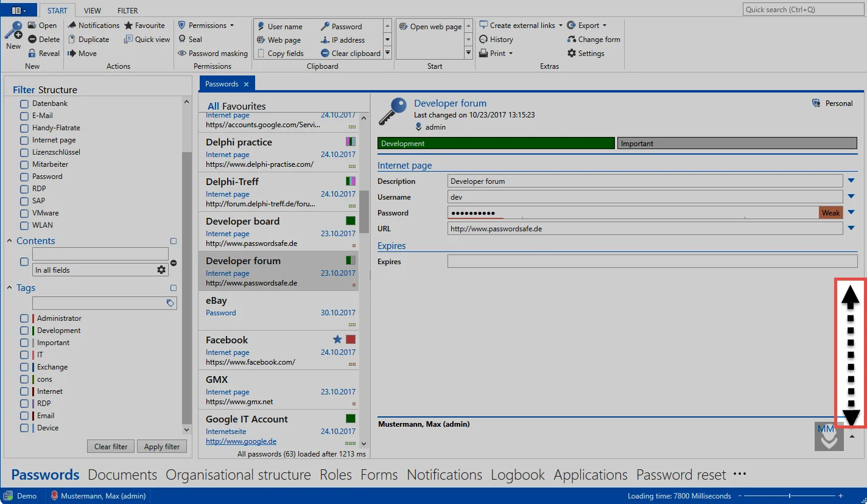Open the gear settings beside In all fields
Image resolution: width=867 pixels, height=504 pixels.
pyautogui.click(x=161, y=270)
